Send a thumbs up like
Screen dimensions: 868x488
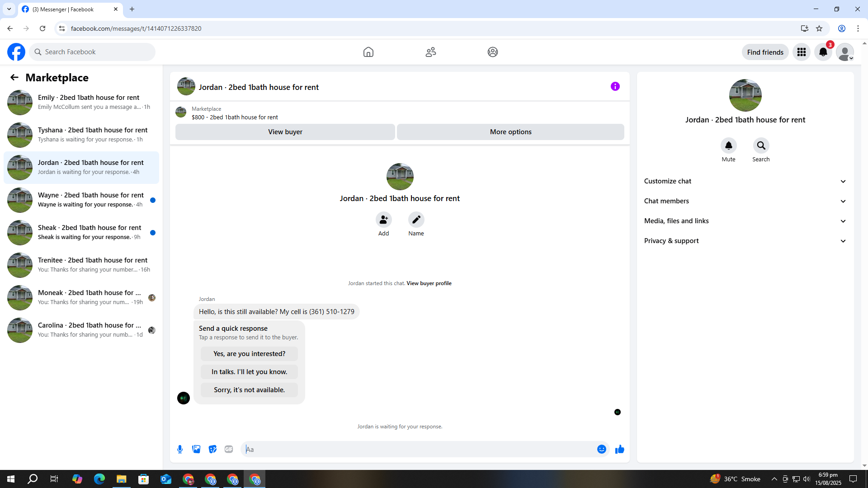(x=619, y=449)
